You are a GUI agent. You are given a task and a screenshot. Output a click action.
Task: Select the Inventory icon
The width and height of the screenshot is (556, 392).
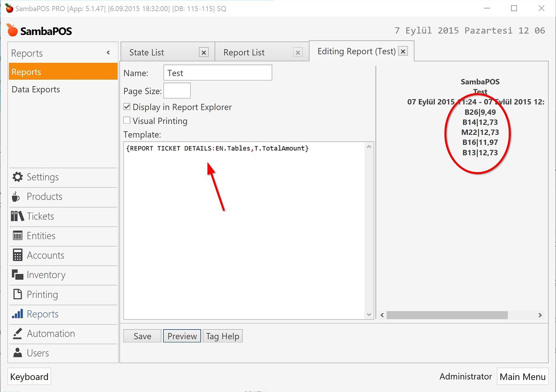click(17, 275)
